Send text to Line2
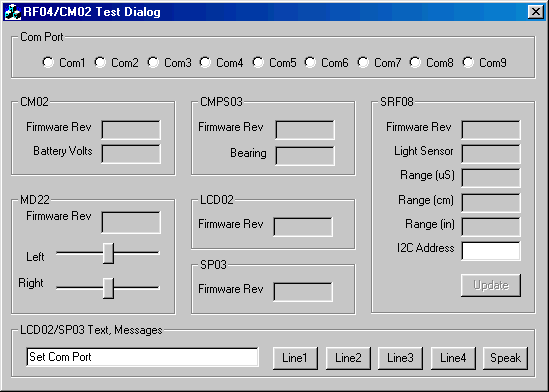This screenshot has height=392, width=549. [x=348, y=358]
